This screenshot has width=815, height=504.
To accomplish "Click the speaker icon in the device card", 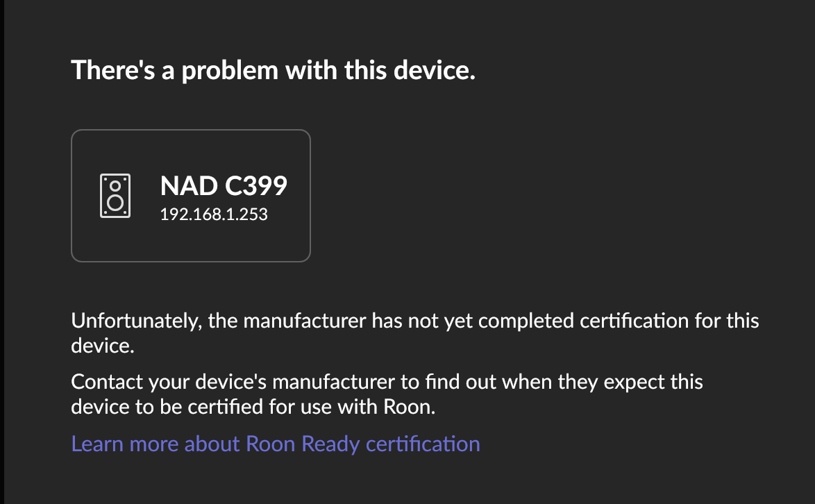I will tap(115, 196).
